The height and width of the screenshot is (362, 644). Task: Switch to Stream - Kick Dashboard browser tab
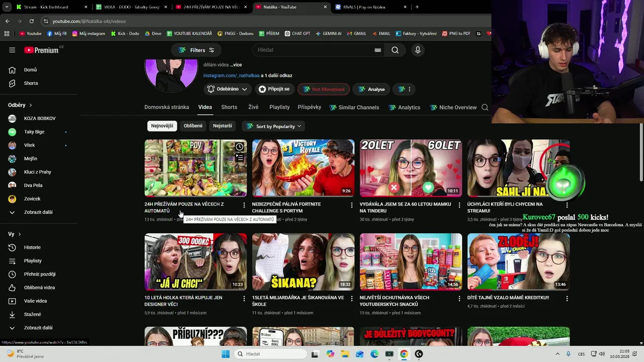coord(50,7)
